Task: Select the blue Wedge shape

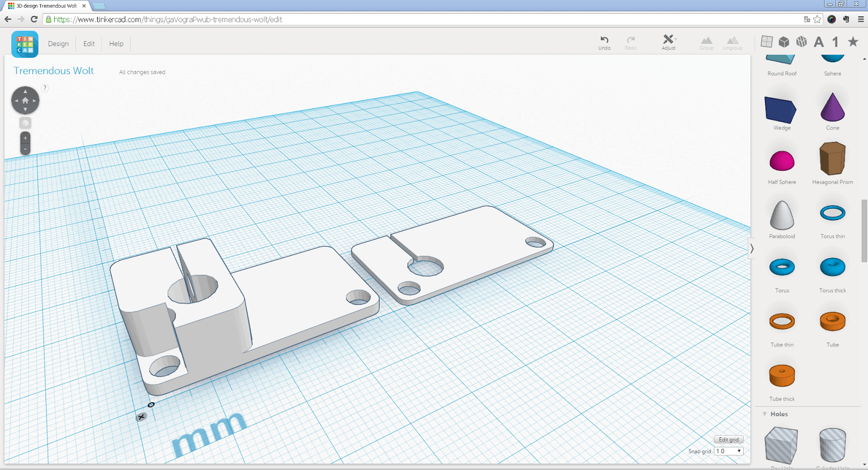Action: tap(781, 110)
